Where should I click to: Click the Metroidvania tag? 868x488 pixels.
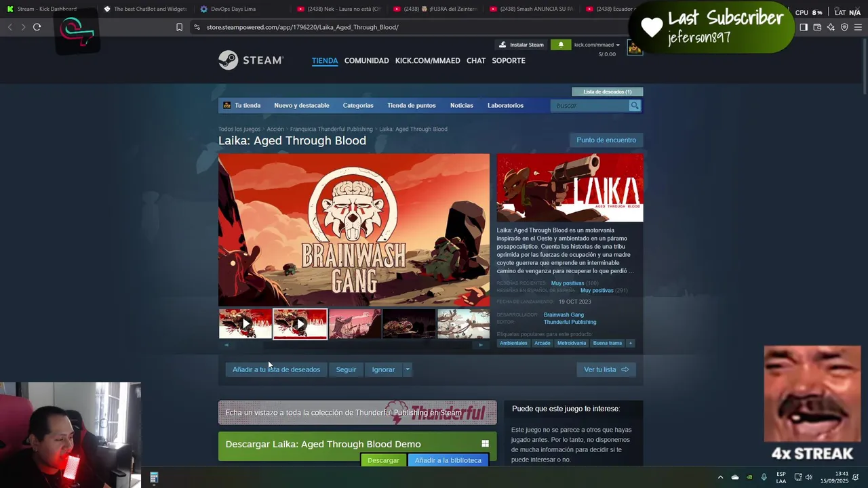[572, 343]
